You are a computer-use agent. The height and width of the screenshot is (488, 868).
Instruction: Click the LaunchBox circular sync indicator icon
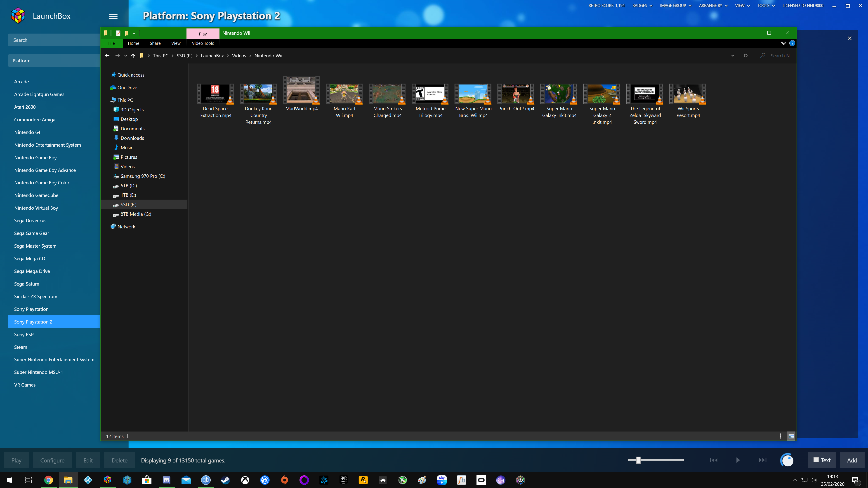tap(787, 460)
